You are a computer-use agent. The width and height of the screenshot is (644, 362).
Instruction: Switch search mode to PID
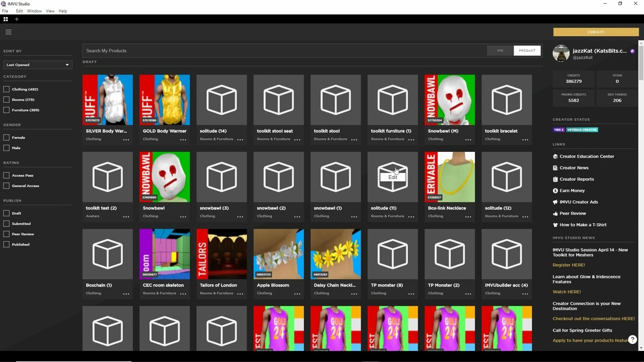coord(500,51)
